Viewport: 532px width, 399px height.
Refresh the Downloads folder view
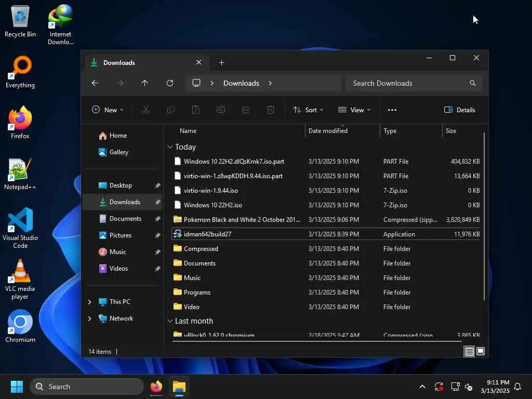170,83
